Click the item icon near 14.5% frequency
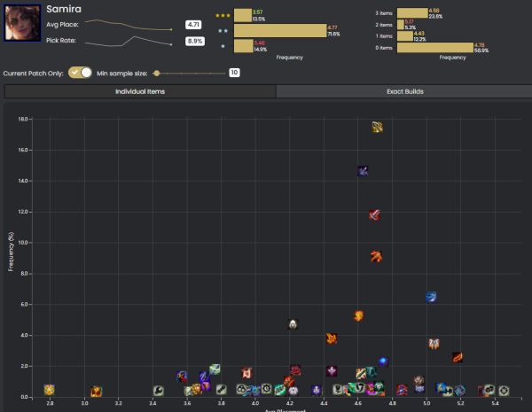Screen dimensions: 532x412 362,171
